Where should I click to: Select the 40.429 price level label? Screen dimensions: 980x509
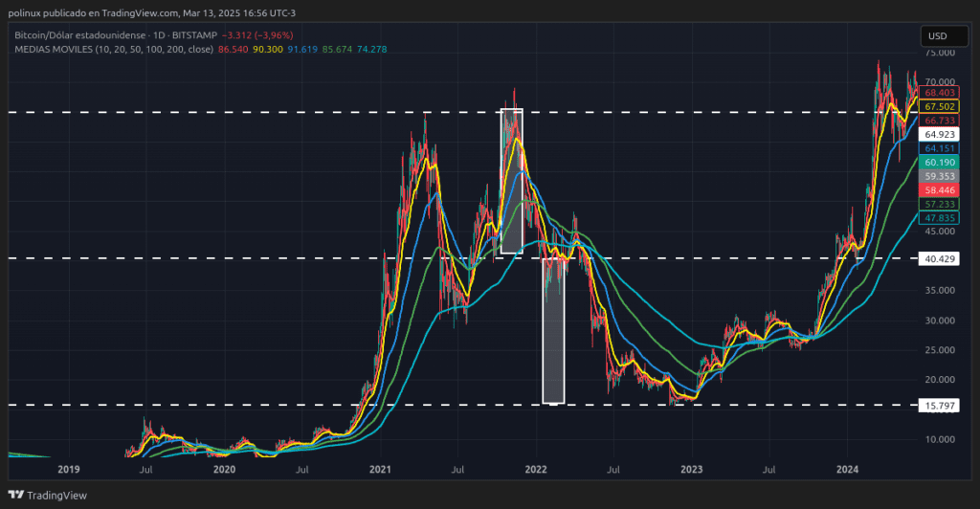click(x=937, y=259)
